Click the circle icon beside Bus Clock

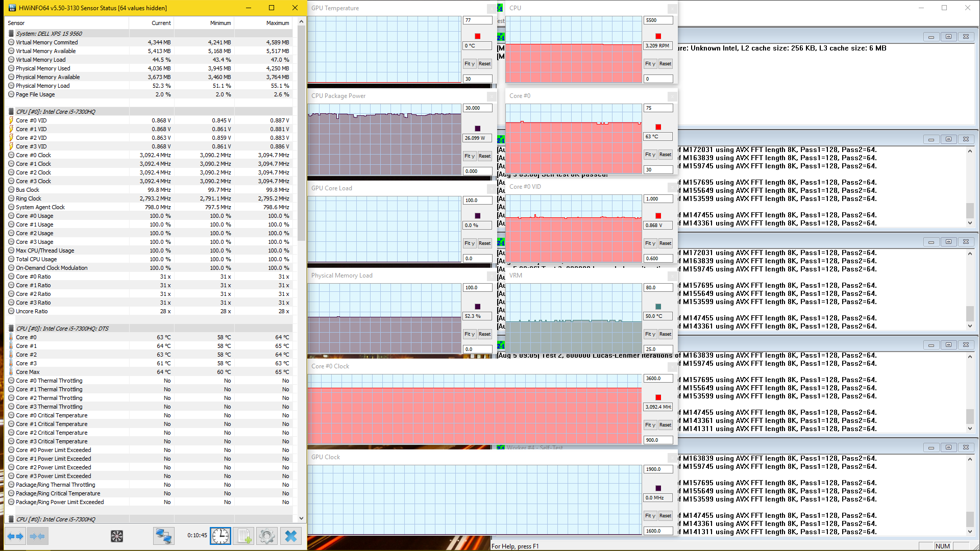coord(11,190)
